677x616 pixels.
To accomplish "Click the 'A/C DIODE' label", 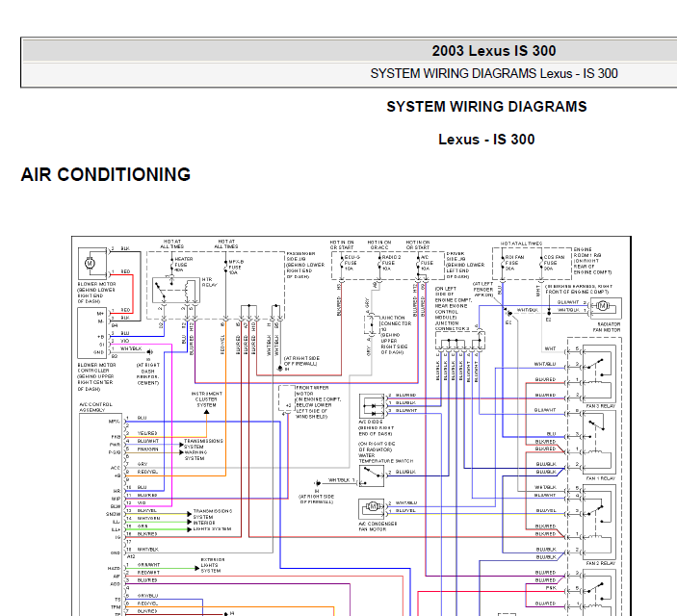I will (x=371, y=422).
